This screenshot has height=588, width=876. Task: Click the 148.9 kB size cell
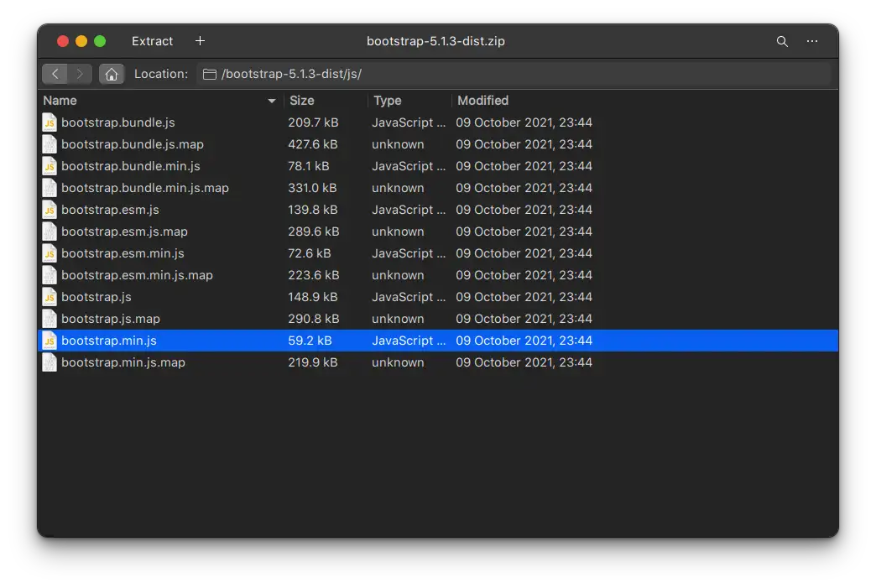(x=313, y=296)
